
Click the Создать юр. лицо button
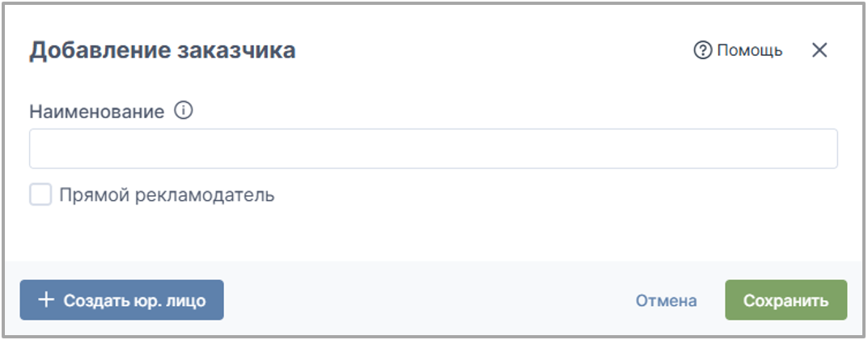[122, 300]
